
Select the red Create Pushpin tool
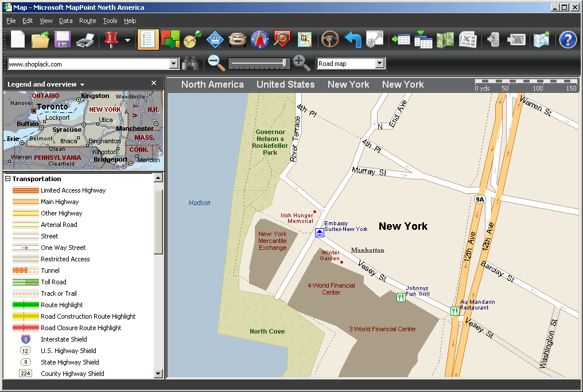(111, 40)
